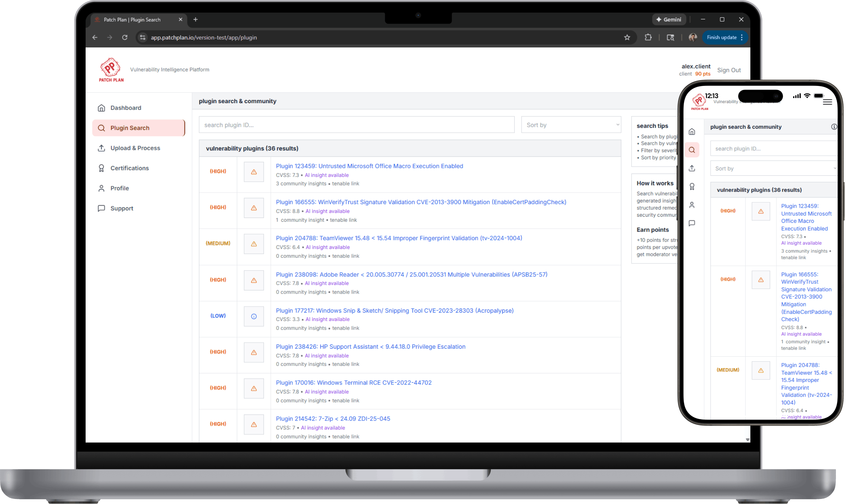
Task: Reload the page with refresh icon
Action: pos(124,37)
